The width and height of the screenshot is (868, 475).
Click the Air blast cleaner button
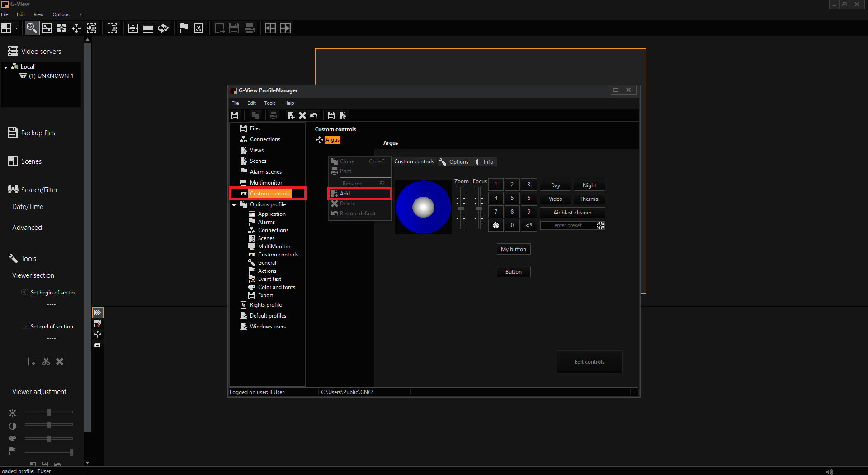tap(572, 213)
